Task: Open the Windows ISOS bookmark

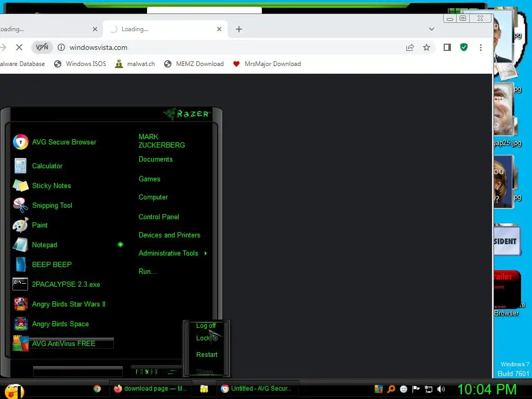Action: 81,64
